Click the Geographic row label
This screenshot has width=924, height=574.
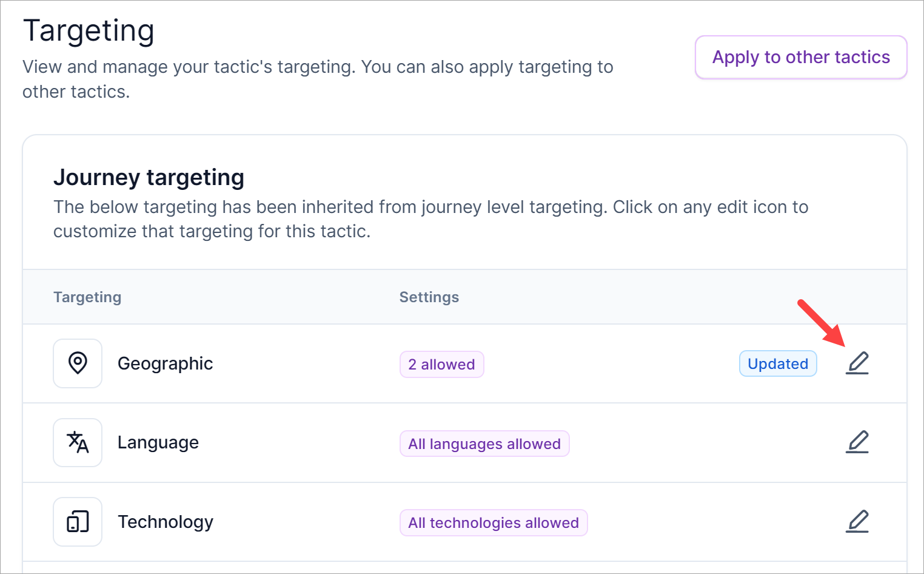click(x=165, y=363)
